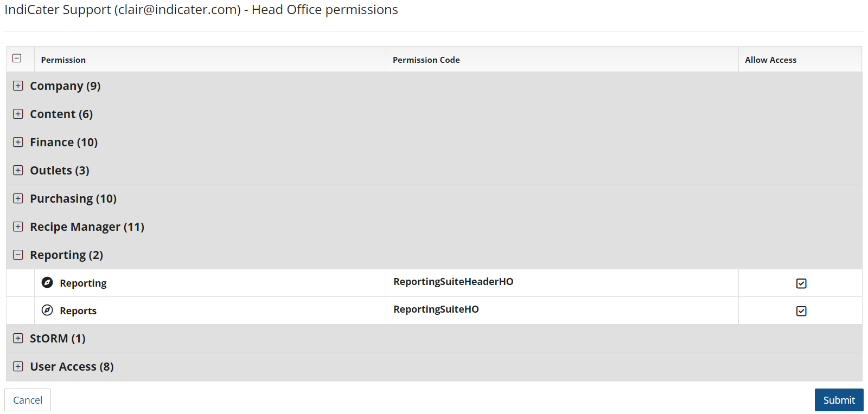868x414 pixels.
Task: Expand the Content (6) group
Action: (18, 114)
